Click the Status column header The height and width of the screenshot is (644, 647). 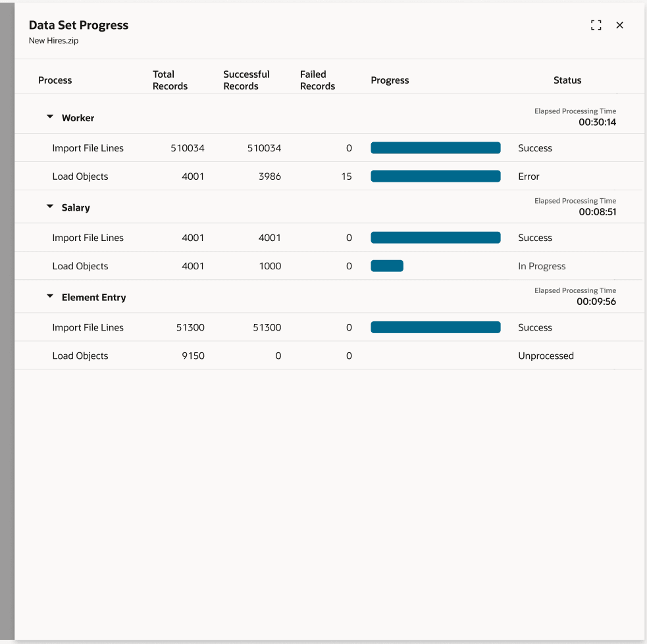[567, 80]
